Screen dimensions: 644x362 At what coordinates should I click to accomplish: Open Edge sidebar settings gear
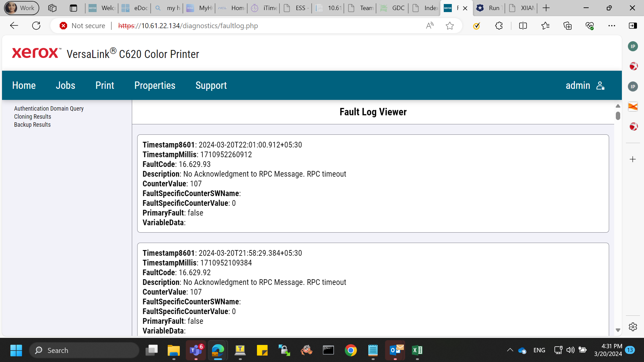633,327
